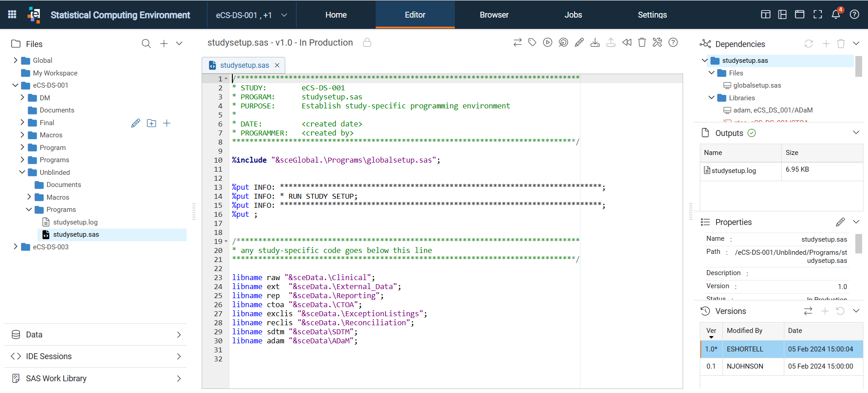Viewport: 868px width, 393px height.
Task: Select the studysetup.sas editor tab
Action: (244, 65)
